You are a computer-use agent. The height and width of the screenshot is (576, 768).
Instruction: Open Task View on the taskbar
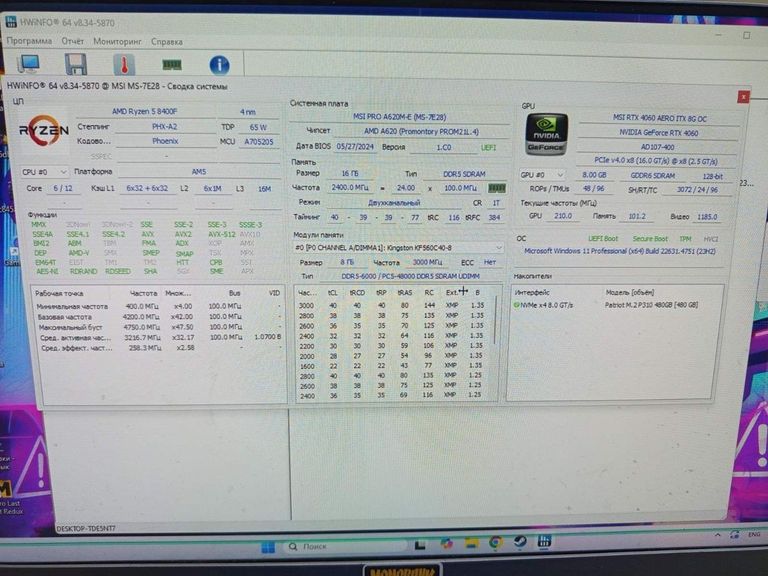(x=420, y=545)
